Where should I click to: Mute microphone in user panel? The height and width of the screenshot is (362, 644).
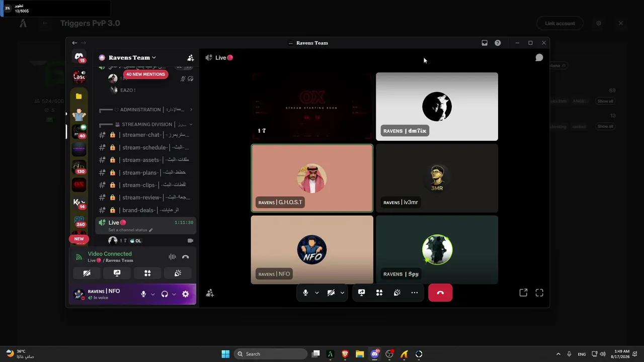pos(143,294)
